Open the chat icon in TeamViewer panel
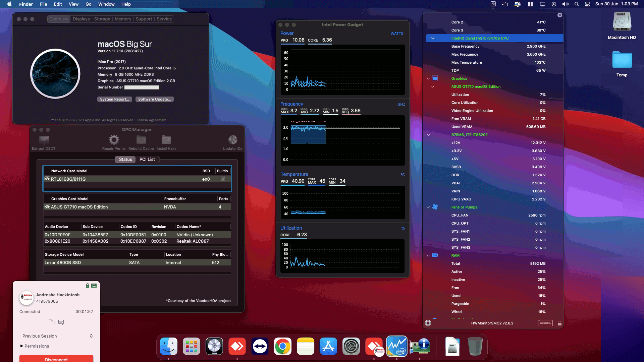 [61, 322]
